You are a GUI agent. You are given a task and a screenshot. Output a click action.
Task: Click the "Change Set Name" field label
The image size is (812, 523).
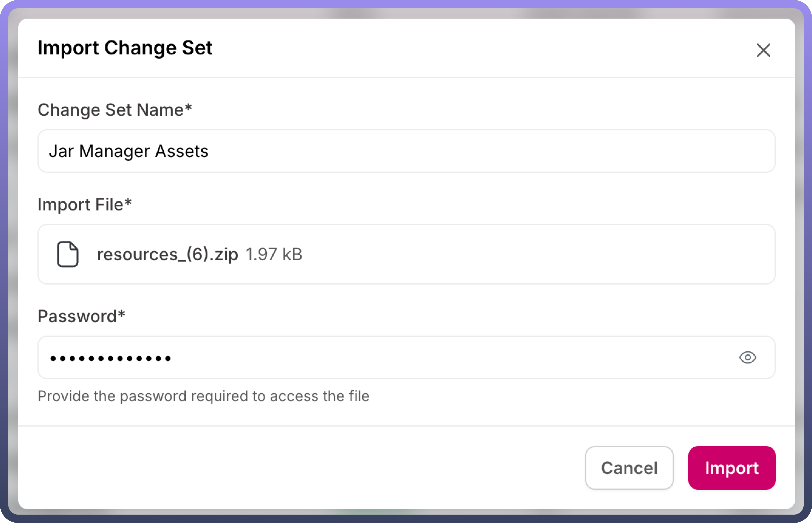[111, 110]
